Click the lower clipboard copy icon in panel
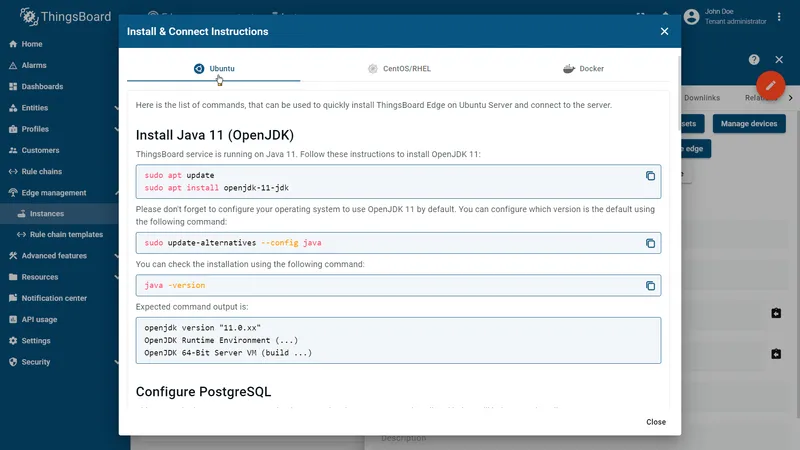Viewport: 800px width, 450px height. pos(776,354)
